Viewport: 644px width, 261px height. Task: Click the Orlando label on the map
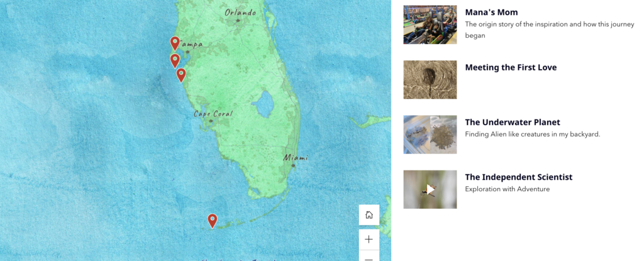(x=240, y=13)
